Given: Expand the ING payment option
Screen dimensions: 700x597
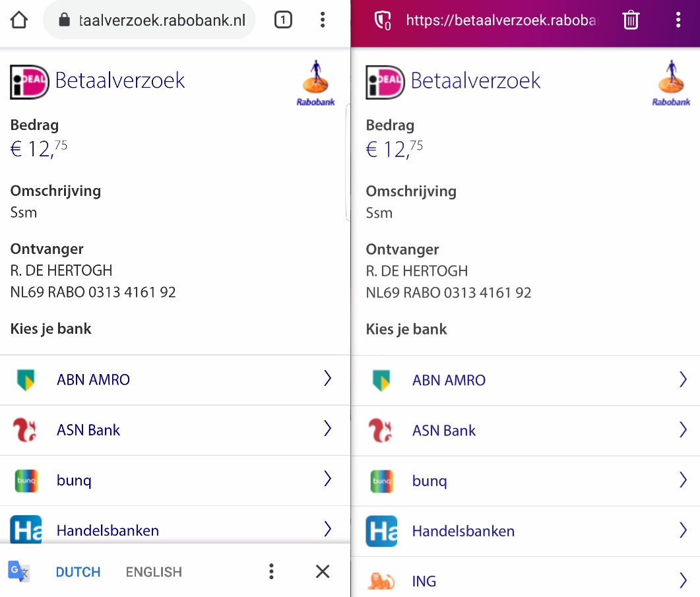Looking at the screenshot, I should [683, 580].
